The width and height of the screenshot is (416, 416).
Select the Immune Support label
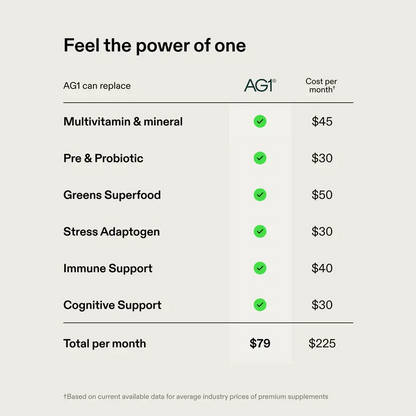[108, 268]
